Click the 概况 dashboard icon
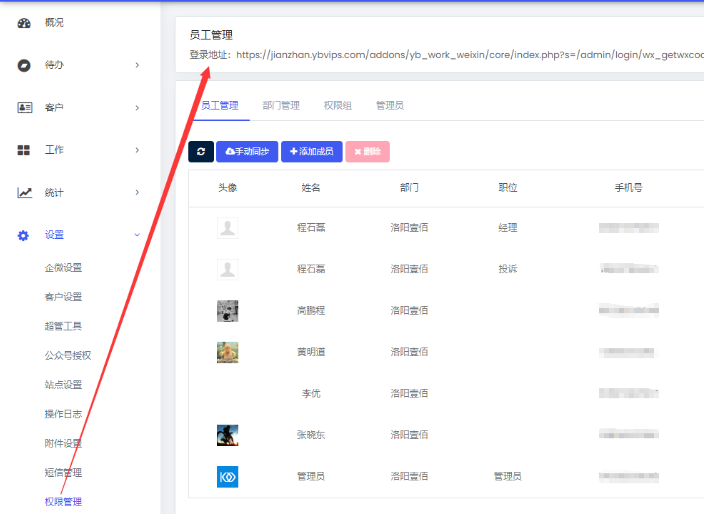 24,23
